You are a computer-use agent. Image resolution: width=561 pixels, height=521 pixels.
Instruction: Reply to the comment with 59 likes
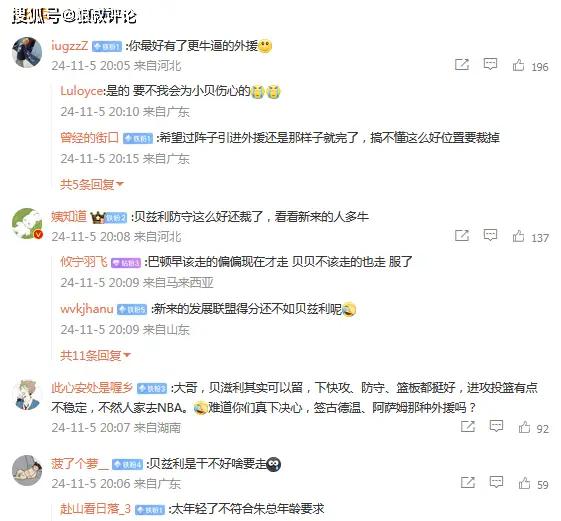point(496,482)
